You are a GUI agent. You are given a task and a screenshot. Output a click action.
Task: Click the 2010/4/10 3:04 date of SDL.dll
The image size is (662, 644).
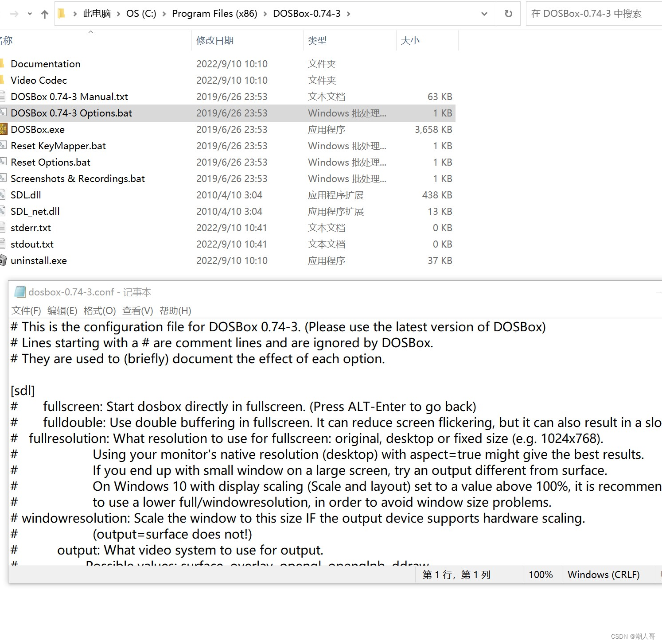point(229,195)
